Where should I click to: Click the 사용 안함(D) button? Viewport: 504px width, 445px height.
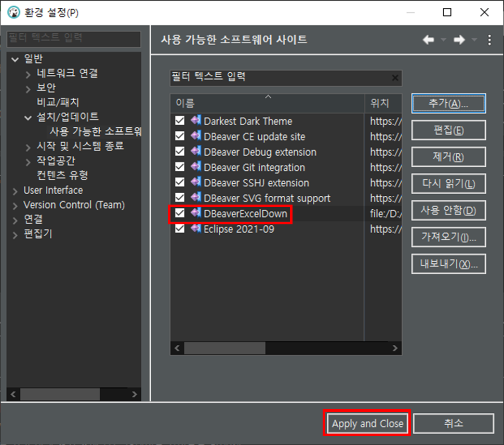[448, 210]
